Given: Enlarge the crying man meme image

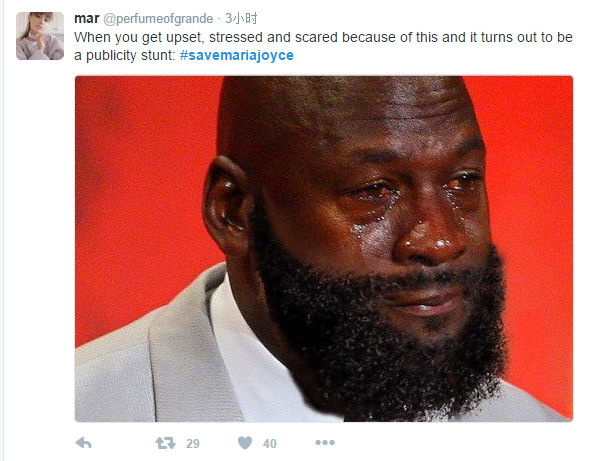Looking at the screenshot, I should [x=324, y=249].
